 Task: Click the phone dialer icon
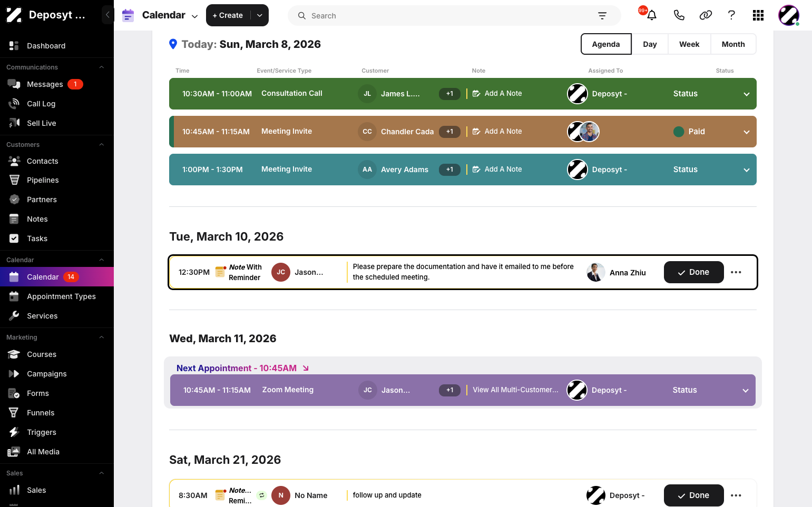click(x=679, y=15)
